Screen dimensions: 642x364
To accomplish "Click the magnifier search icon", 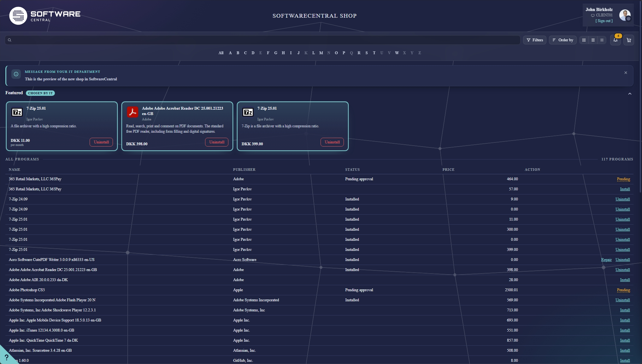I will [9, 40].
